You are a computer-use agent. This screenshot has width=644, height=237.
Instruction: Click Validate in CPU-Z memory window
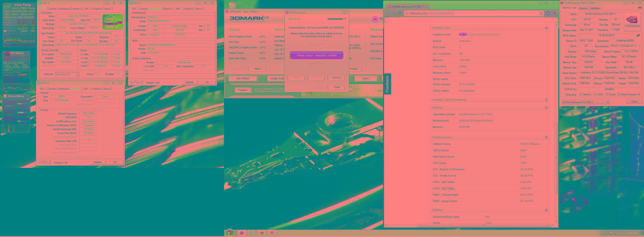point(97,162)
